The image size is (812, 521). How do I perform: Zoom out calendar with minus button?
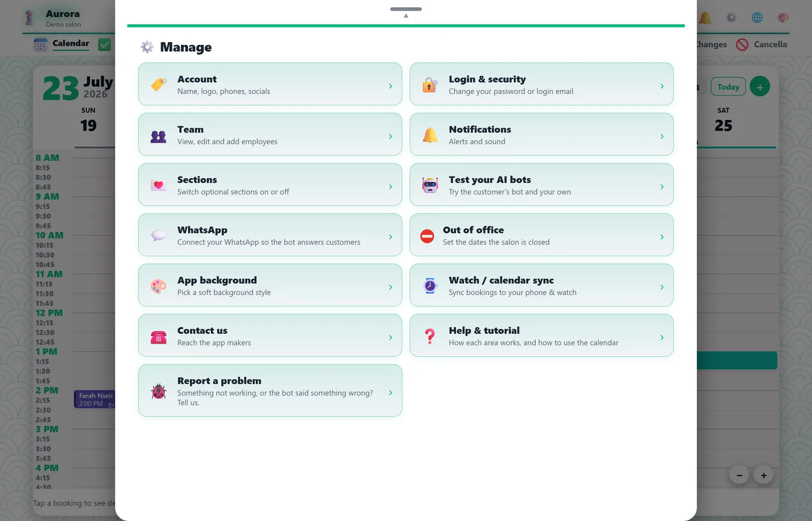739,475
